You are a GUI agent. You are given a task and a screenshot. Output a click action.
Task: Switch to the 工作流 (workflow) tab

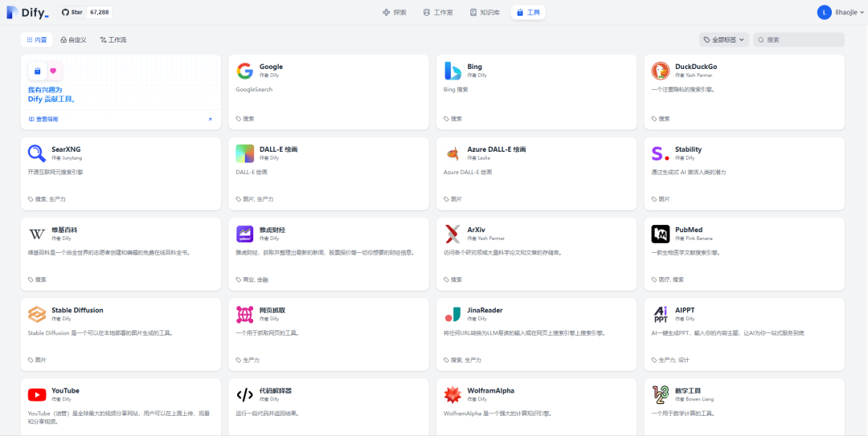[x=113, y=40]
